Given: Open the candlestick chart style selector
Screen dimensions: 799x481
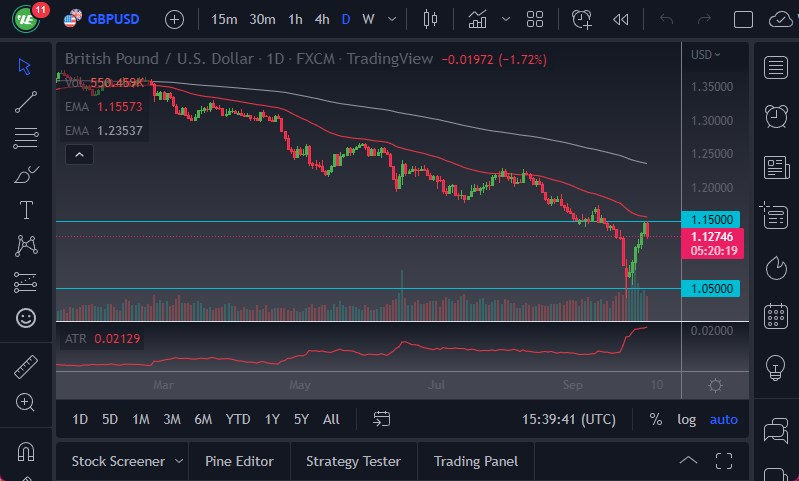Looking at the screenshot, I should click(431, 19).
